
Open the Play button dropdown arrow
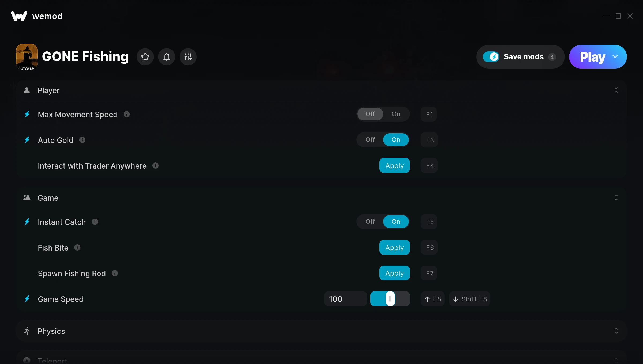[x=615, y=57]
